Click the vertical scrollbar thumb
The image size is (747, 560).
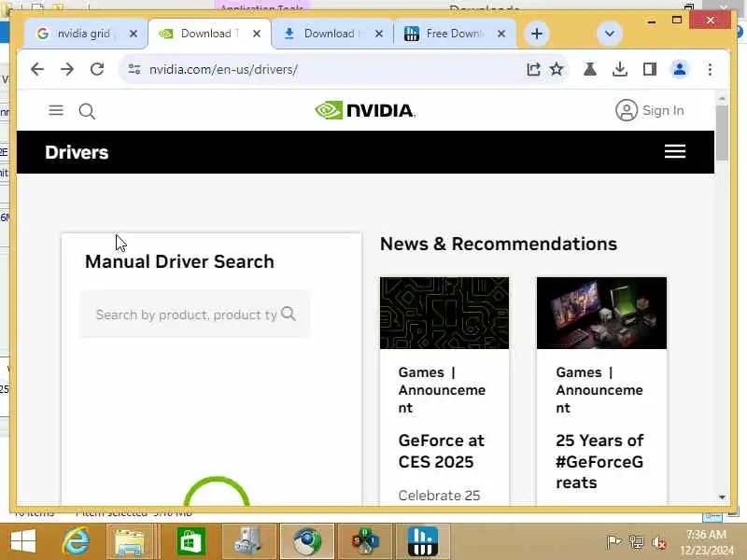coord(722,133)
